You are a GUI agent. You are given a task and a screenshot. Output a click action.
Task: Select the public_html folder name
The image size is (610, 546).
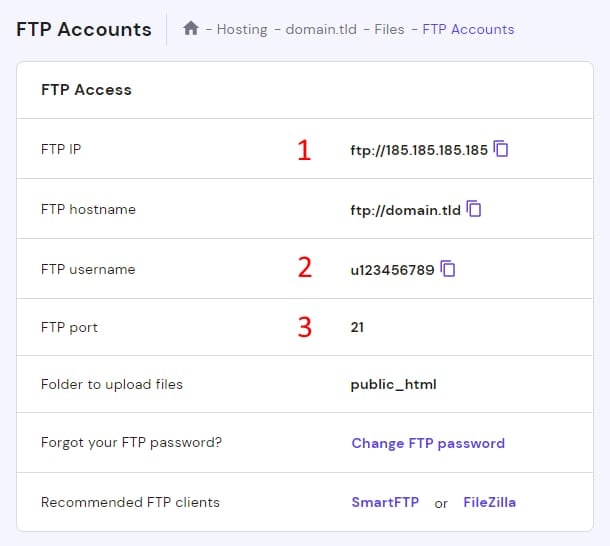click(394, 384)
